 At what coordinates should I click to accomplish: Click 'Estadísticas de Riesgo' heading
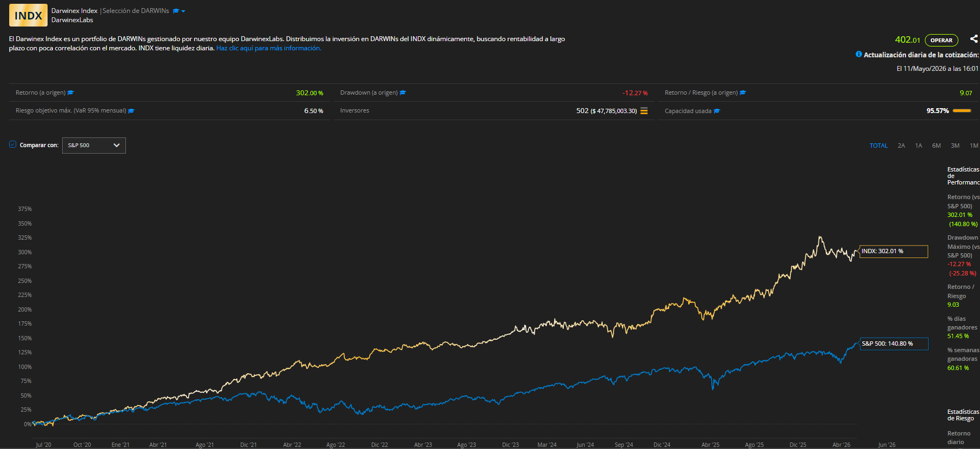click(963, 415)
